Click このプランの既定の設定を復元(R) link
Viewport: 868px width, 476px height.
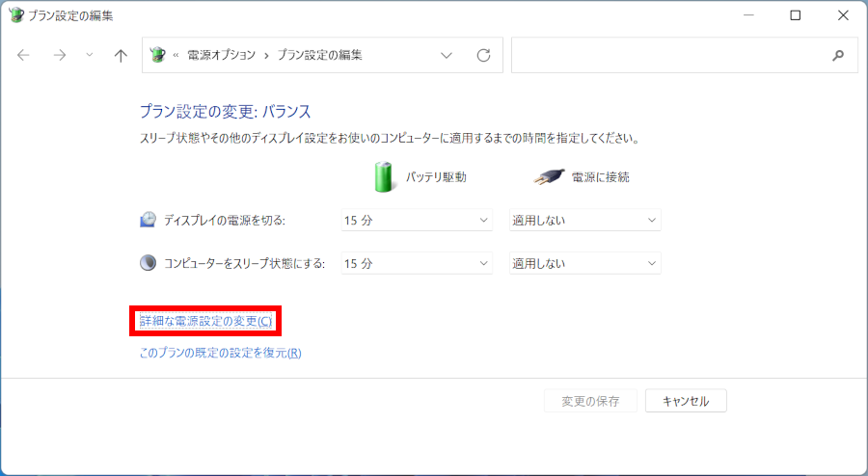[220, 353]
